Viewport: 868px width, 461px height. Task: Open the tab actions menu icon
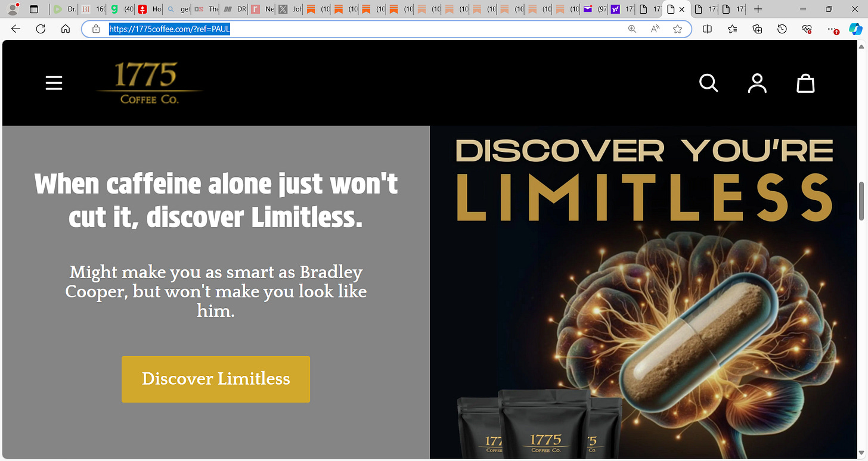click(x=34, y=9)
